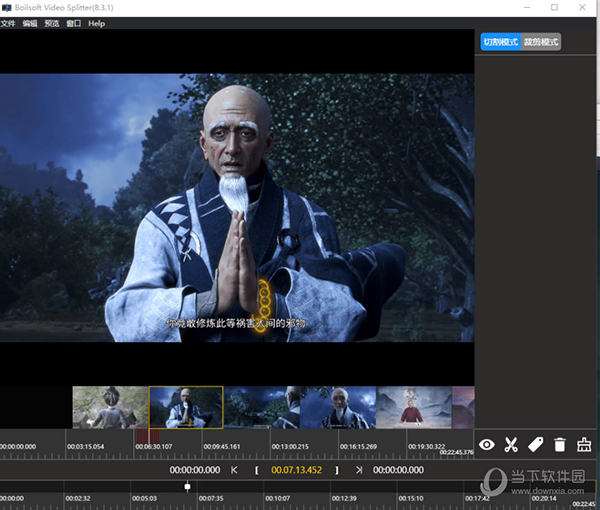This screenshot has width=600, height=510.
Task: Click the 00:12:39 mark on lower timeline
Action: point(344,499)
